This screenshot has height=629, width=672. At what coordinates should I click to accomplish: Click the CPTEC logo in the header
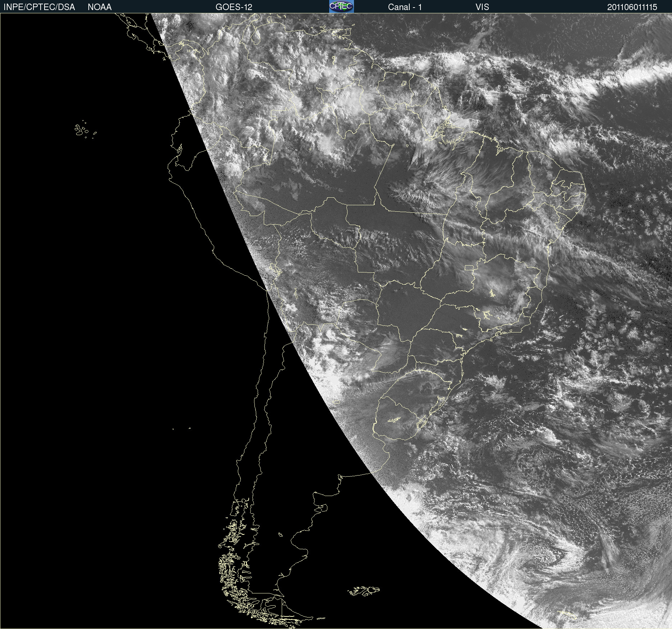click(x=341, y=6)
